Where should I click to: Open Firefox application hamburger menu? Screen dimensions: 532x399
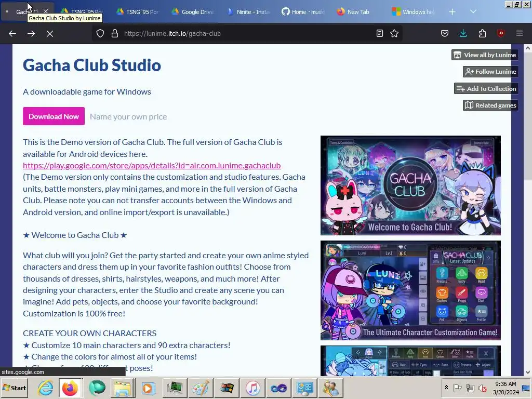tap(520, 34)
